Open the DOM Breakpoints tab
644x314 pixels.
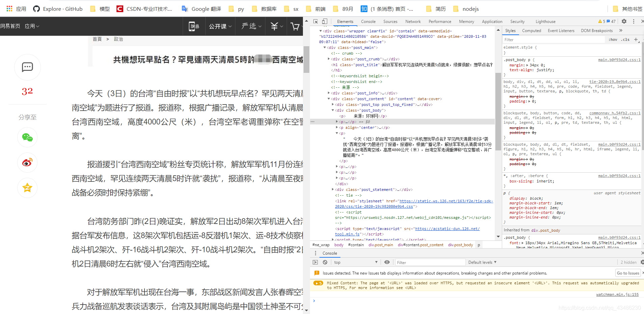[597, 30]
